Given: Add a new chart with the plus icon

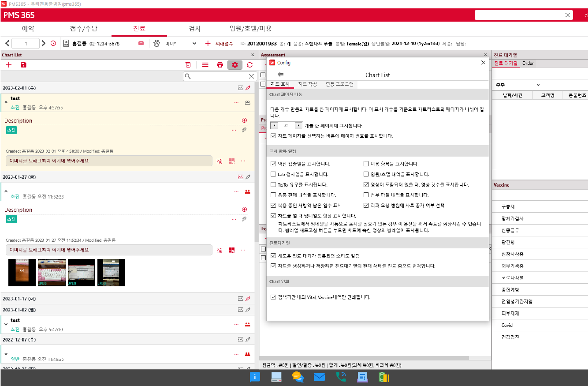Looking at the screenshot, I should [9, 65].
